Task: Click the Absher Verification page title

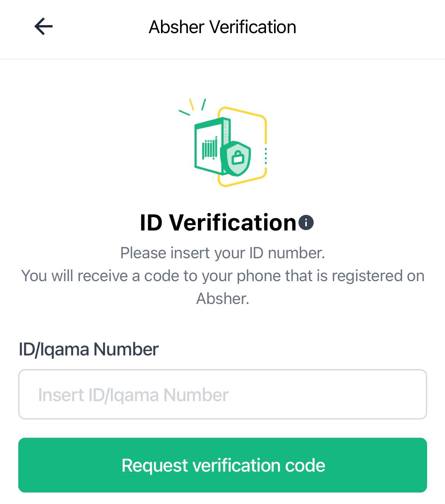Action: click(222, 27)
